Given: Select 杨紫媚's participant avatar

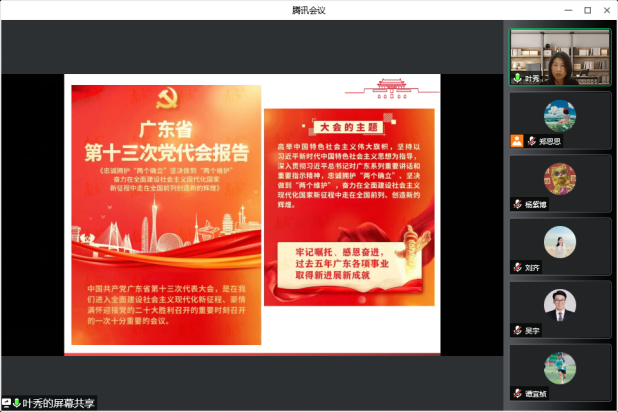Looking at the screenshot, I should coord(559,179).
